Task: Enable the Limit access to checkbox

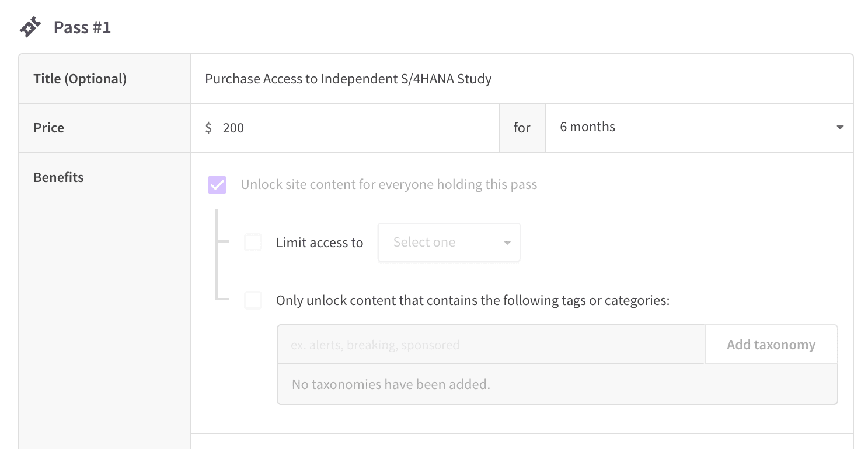Action: 253,243
